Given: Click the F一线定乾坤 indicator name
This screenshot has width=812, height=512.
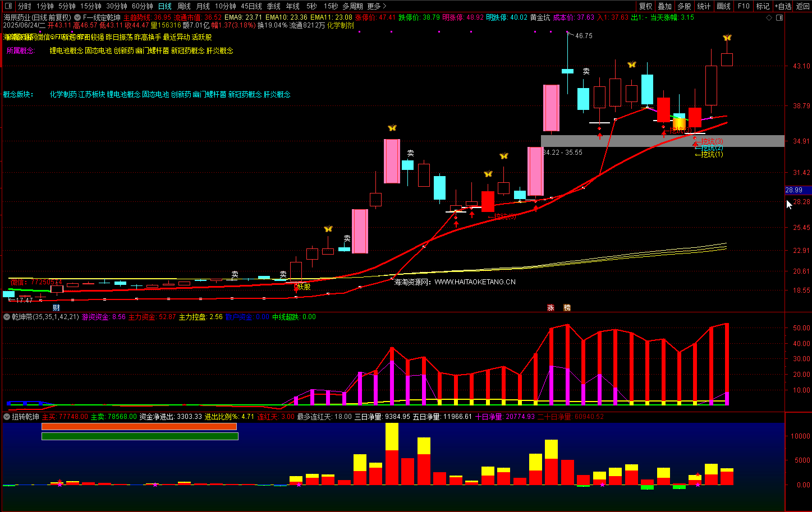Looking at the screenshot, I should point(102,17).
